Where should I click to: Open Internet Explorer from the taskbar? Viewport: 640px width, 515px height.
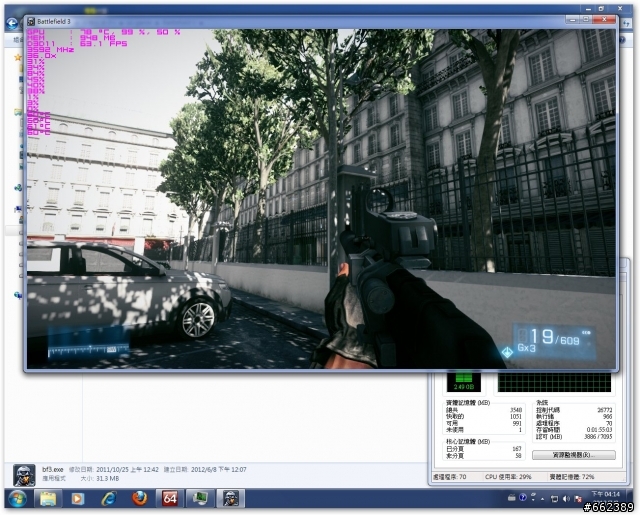(109, 499)
